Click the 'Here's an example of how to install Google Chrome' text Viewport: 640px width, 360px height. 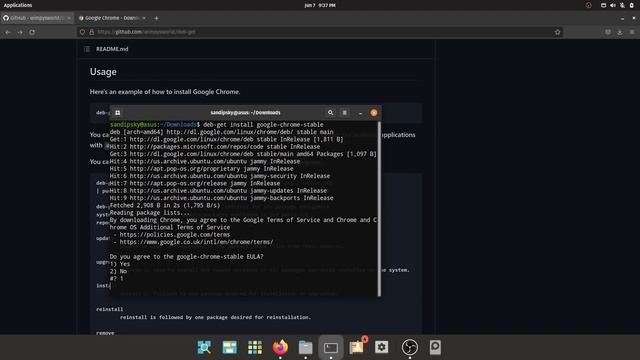[165, 92]
